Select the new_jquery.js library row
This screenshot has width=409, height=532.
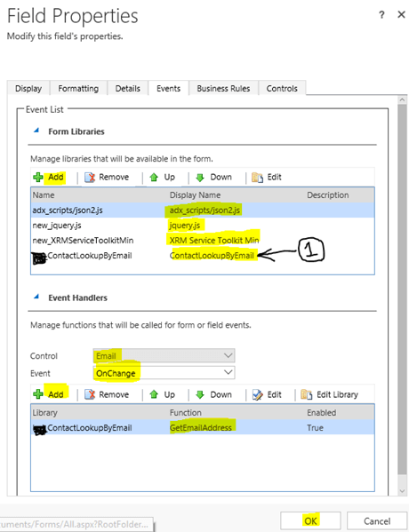pos(203,226)
